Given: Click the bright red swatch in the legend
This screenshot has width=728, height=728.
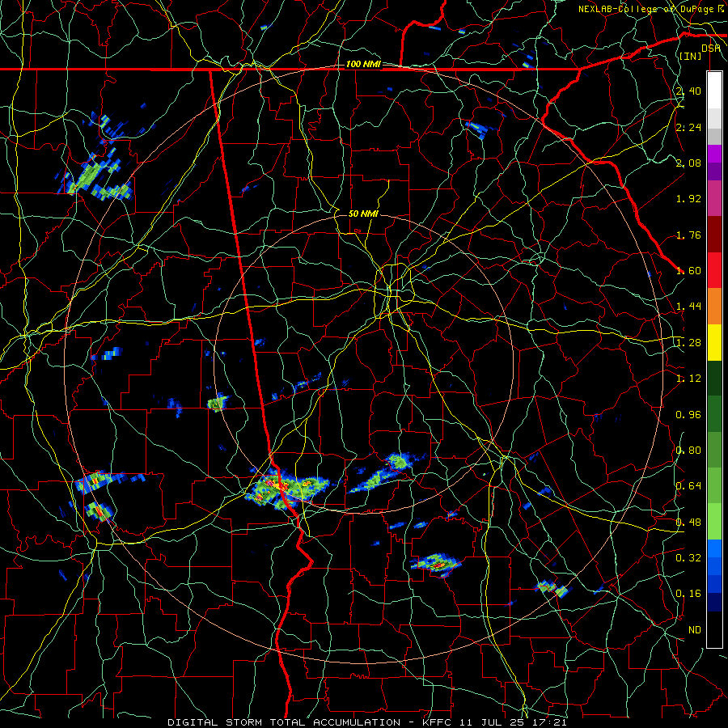Looking at the screenshot, I should [714, 270].
